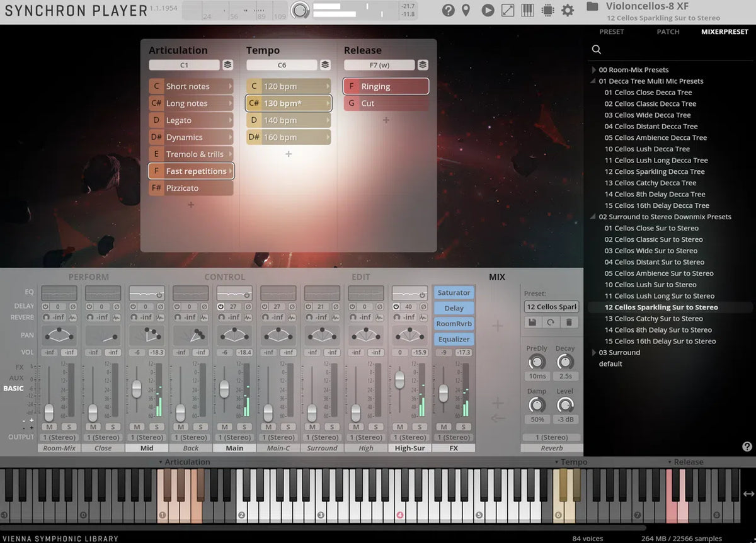Toggle the piano keyboard icon
The image size is (756, 543).
(x=528, y=10)
